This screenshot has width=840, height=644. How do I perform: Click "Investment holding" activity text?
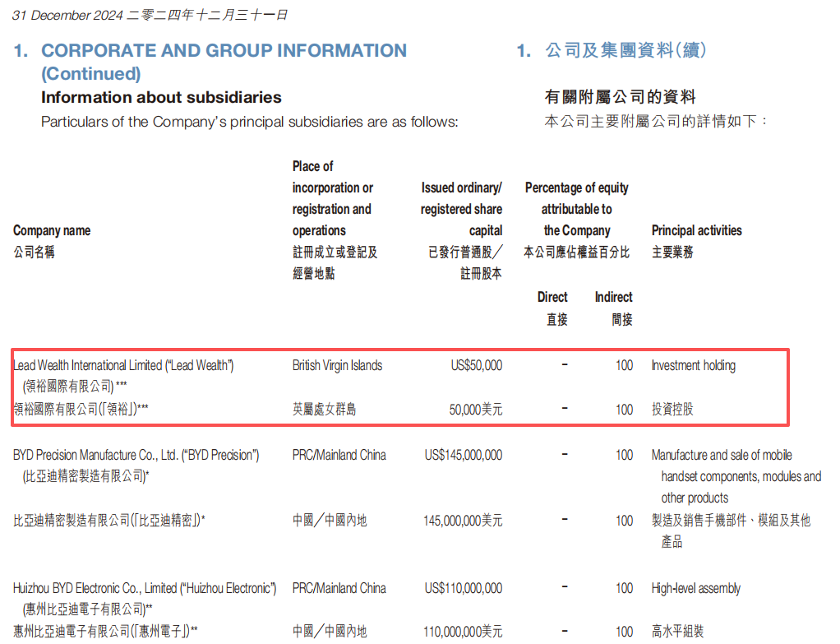click(693, 365)
